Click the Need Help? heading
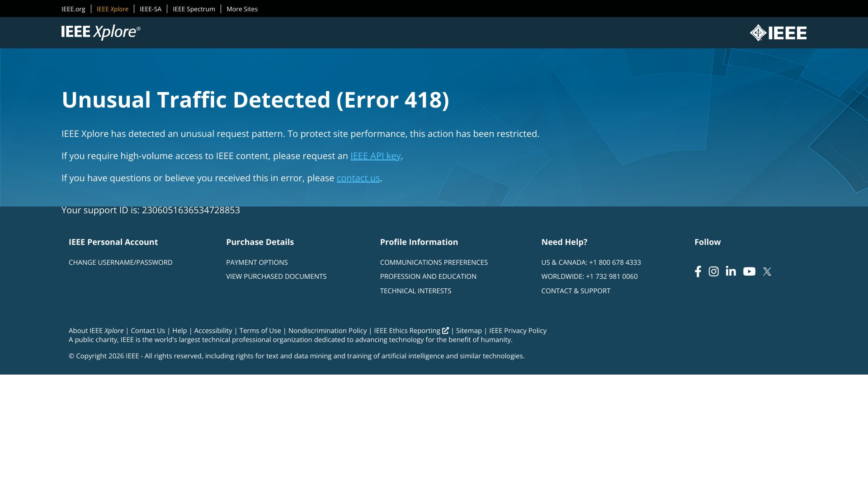This screenshot has width=868, height=488. point(564,242)
